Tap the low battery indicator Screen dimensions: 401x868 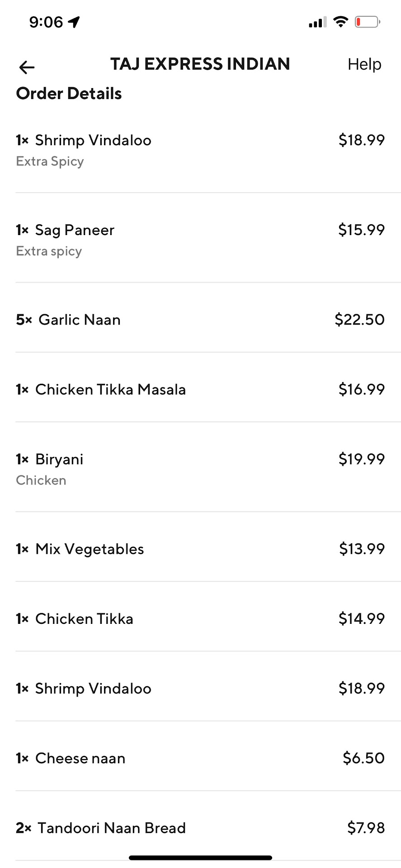367,22
